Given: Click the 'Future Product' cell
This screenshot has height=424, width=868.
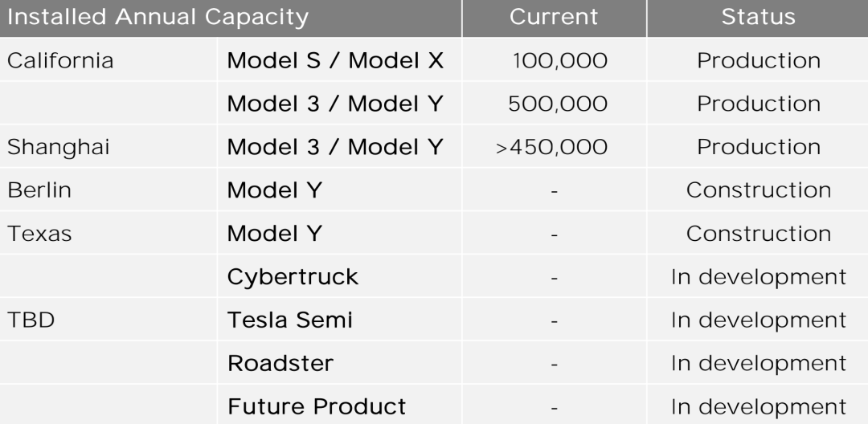Looking at the screenshot, I should click(317, 407).
